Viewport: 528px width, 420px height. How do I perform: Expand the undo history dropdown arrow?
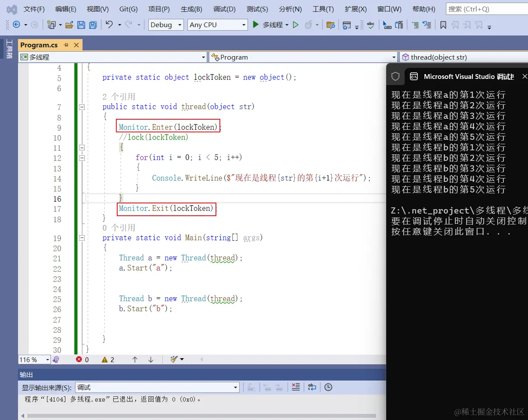click(x=119, y=25)
